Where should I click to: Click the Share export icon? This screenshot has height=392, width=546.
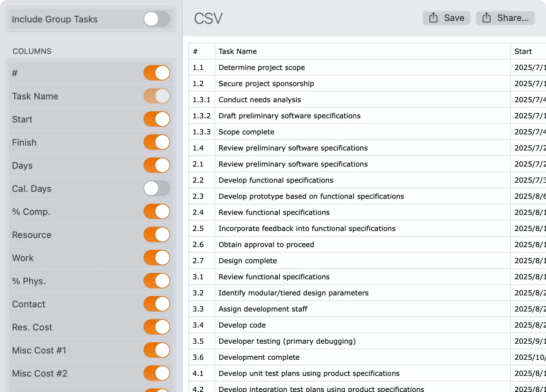(x=486, y=18)
